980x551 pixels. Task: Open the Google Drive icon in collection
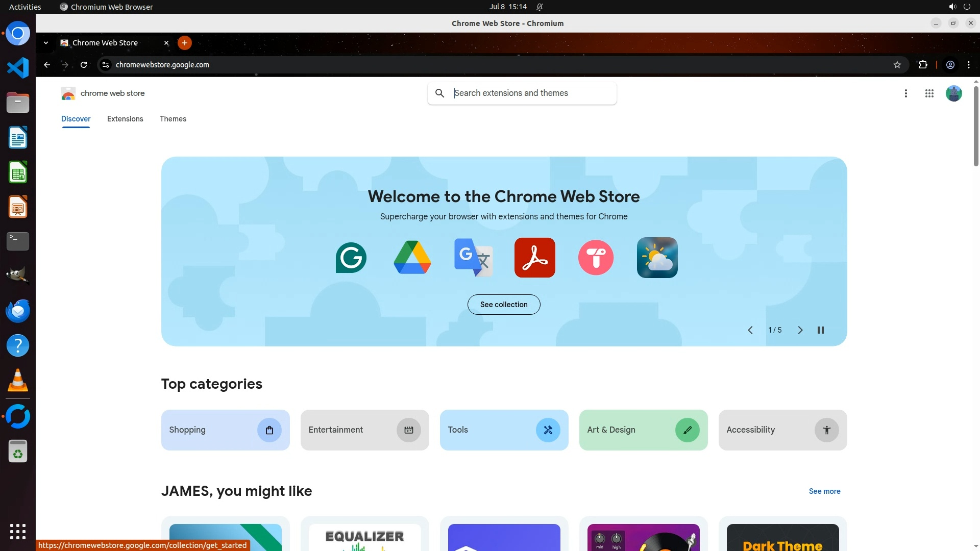[412, 258]
